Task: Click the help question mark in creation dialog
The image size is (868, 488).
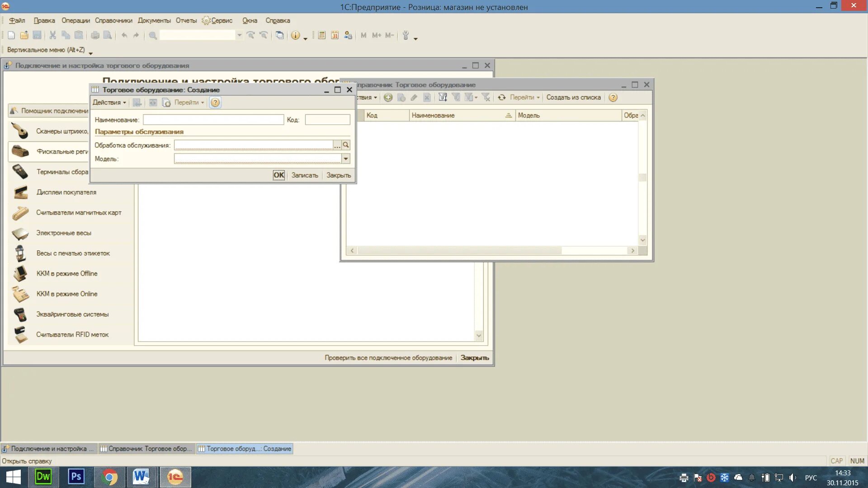Action: point(215,103)
